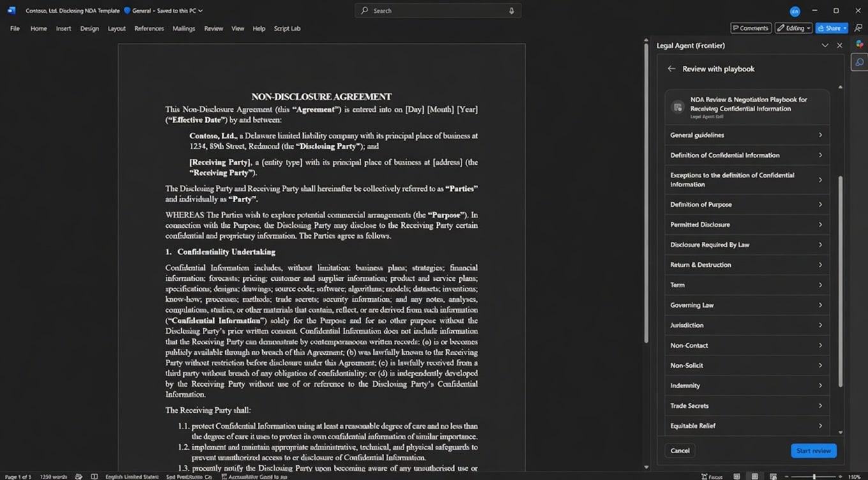Expand the Governing Law row
Image resolution: width=868 pixels, height=480 pixels.
[747, 305]
